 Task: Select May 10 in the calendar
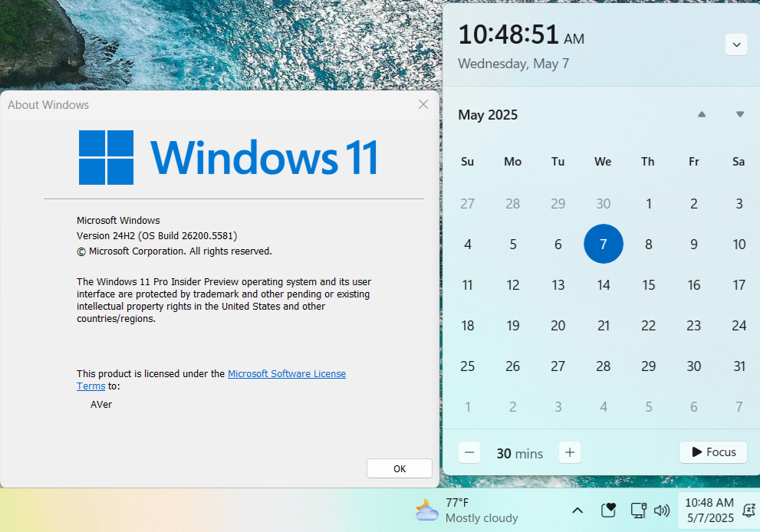tap(739, 245)
